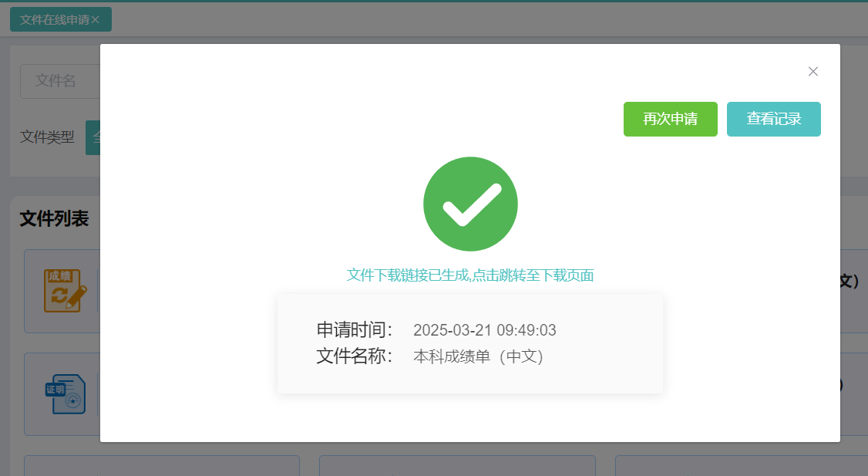868x476 pixels.
Task: Click the timestamp 2025-03-21 09:49:03
Action: tap(484, 330)
